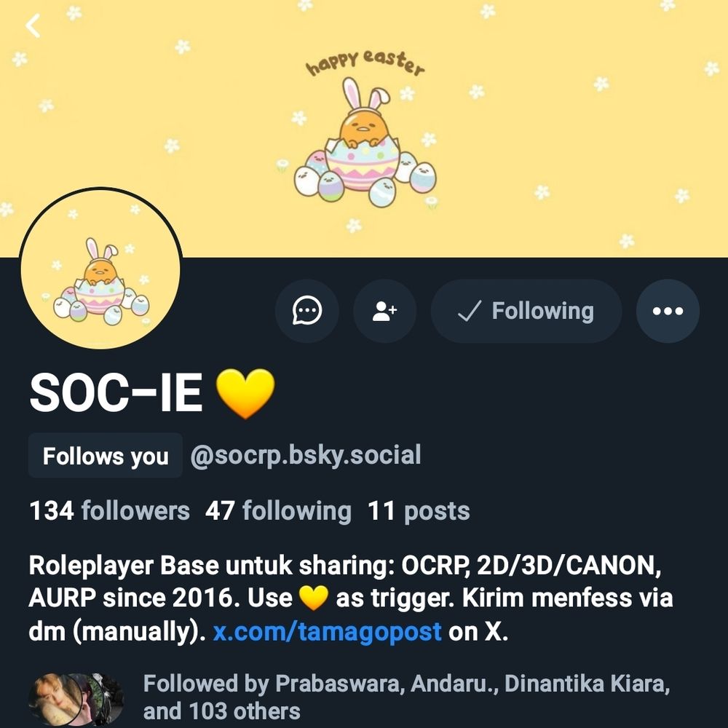The image size is (728, 728).
Task: Click the SOC-IE display name
Action: [116, 393]
